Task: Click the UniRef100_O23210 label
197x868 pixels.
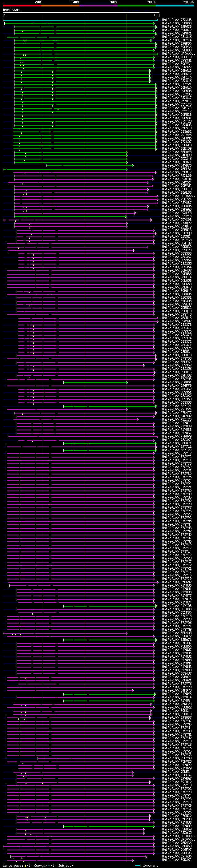Action: (x=177, y=216)
